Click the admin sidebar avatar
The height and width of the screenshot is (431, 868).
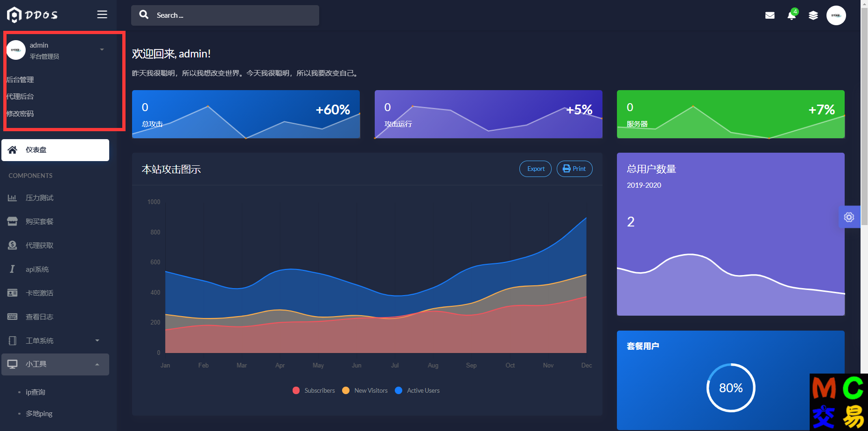tap(16, 50)
